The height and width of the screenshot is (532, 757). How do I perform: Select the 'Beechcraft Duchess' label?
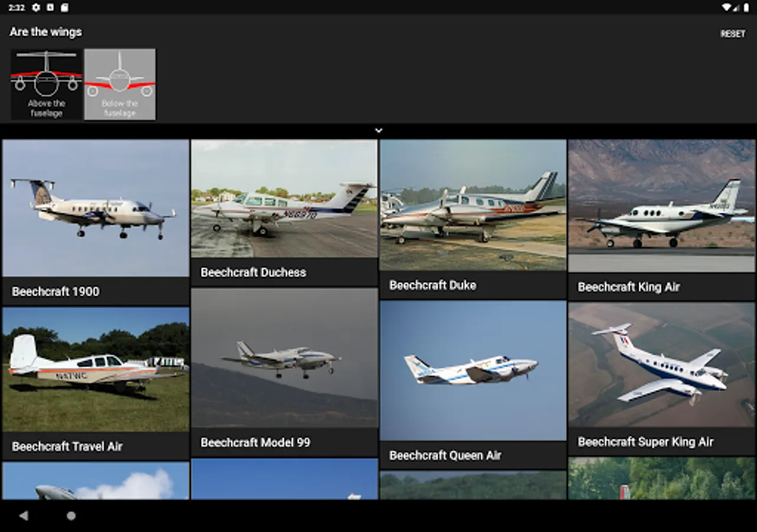(253, 273)
